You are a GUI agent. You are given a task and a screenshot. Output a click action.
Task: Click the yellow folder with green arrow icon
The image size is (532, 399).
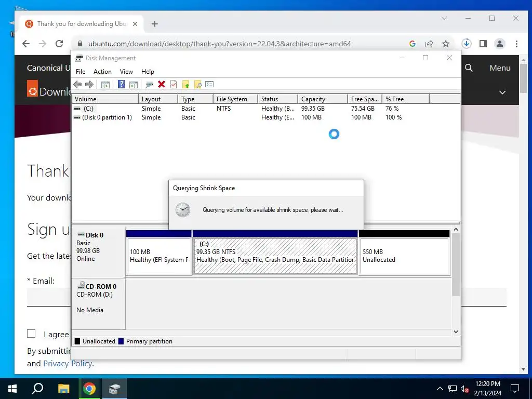185,85
